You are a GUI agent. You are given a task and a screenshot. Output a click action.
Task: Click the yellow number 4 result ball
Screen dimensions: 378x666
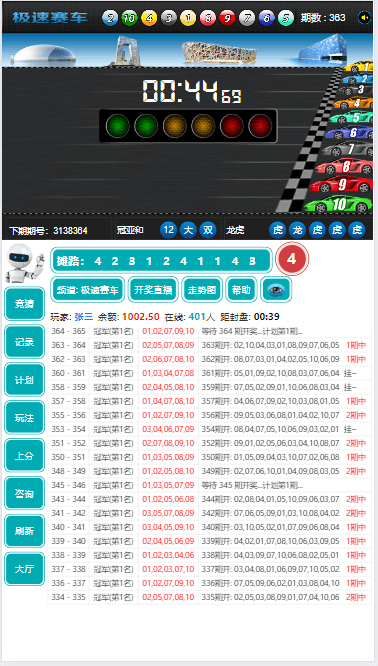click(x=149, y=18)
